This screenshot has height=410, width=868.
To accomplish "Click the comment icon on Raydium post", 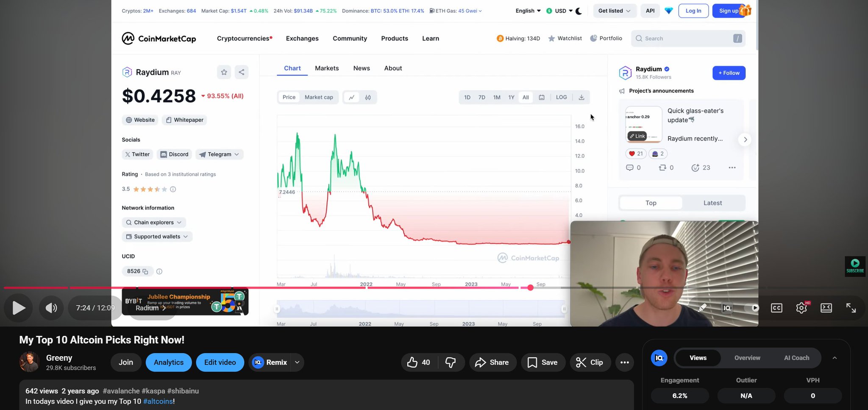I will point(630,167).
